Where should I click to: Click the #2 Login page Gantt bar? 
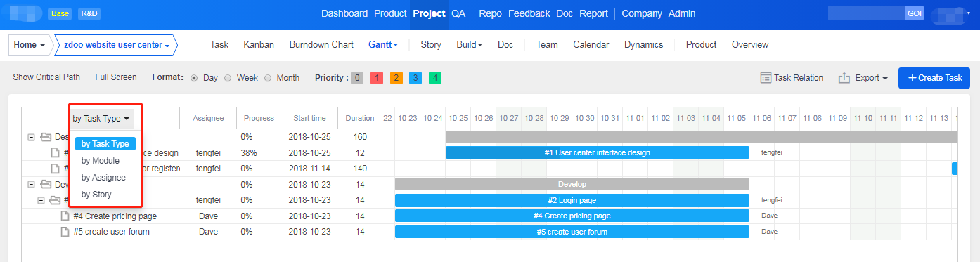coord(572,200)
